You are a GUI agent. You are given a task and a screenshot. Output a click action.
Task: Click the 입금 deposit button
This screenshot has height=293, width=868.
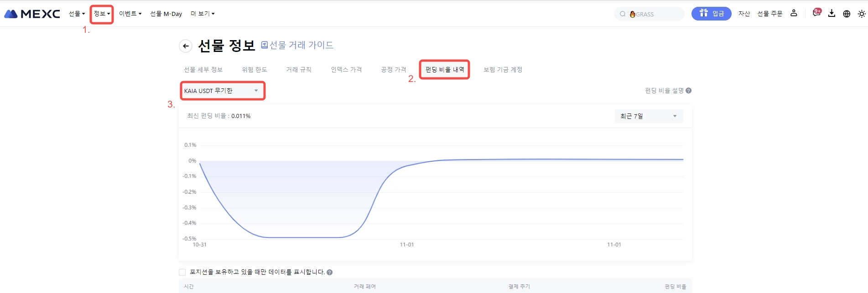711,14
